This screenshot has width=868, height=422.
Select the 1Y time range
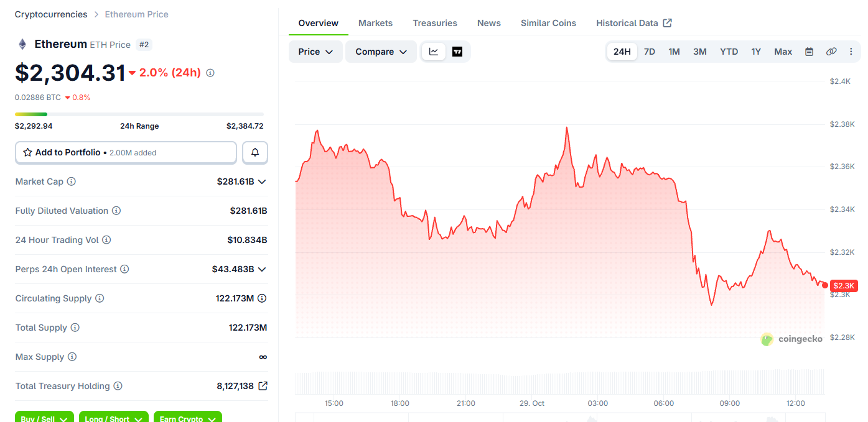click(756, 52)
